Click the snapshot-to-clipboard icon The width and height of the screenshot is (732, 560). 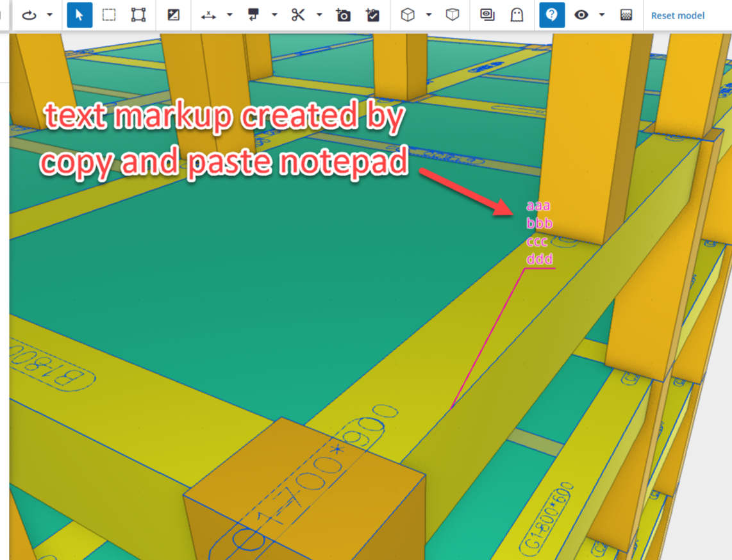[372, 15]
